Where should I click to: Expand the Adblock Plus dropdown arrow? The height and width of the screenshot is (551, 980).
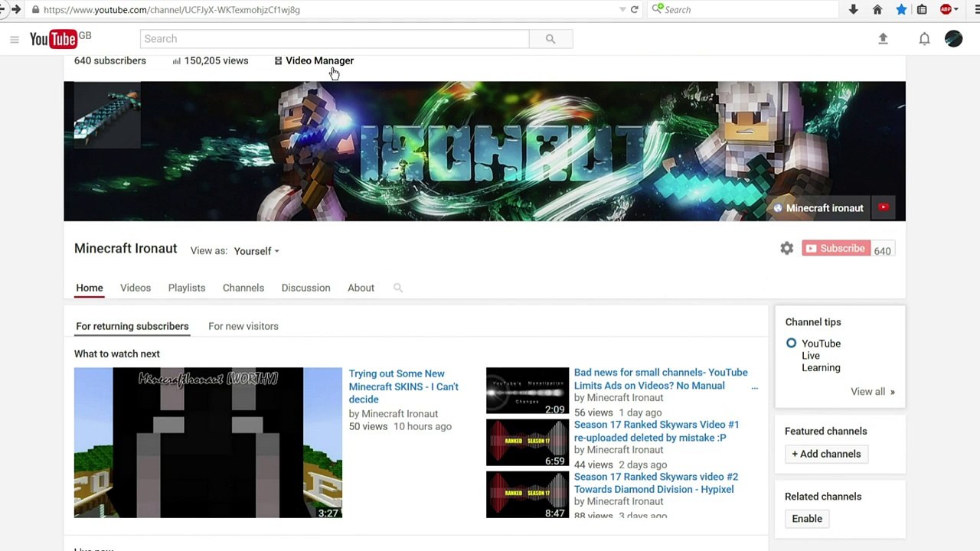click(x=957, y=10)
